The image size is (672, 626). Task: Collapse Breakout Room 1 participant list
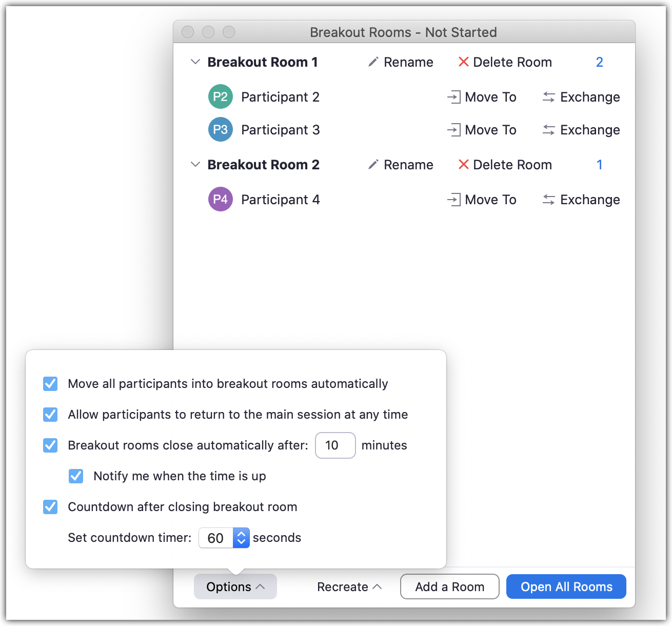[x=195, y=62]
